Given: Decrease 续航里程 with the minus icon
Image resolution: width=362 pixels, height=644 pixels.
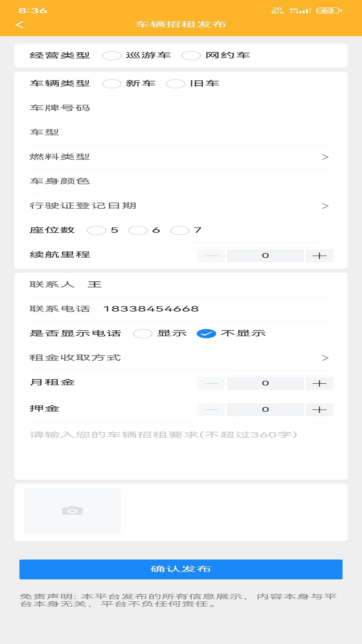Looking at the screenshot, I should 211,256.
